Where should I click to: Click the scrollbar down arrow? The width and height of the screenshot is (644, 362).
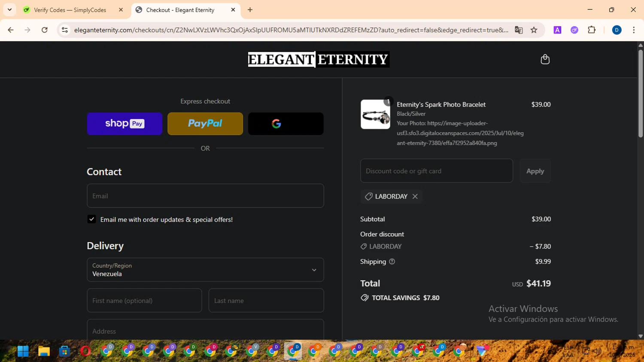pyautogui.click(x=641, y=336)
